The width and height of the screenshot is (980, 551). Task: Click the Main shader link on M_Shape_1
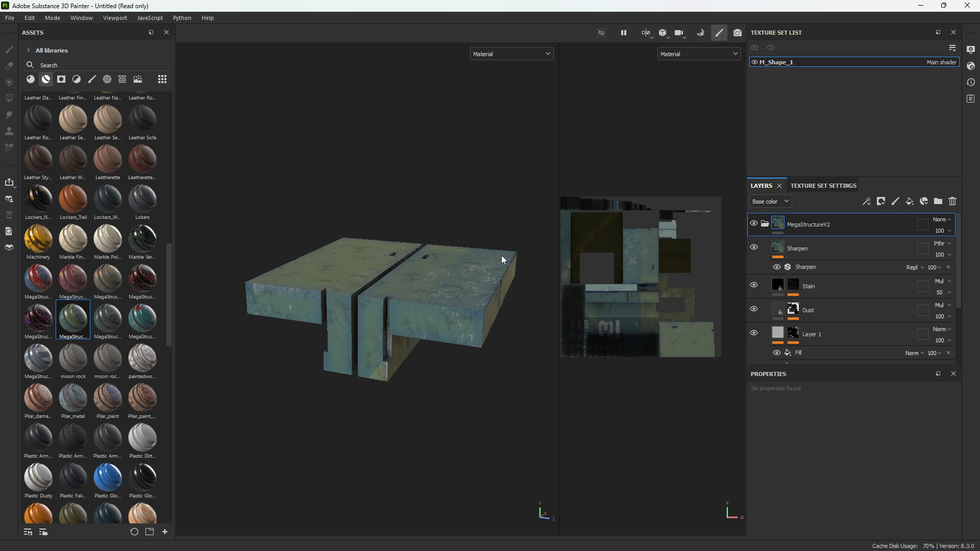pyautogui.click(x=941, y=62)
